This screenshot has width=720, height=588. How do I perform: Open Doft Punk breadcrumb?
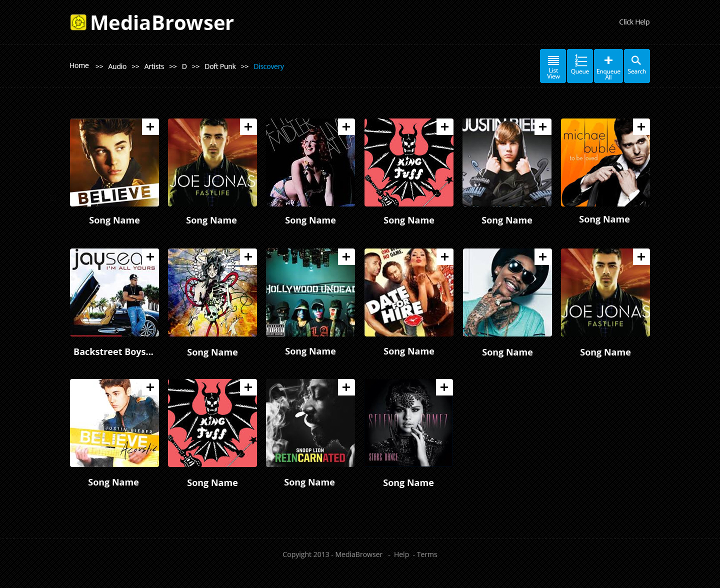[x=220, y=66]
